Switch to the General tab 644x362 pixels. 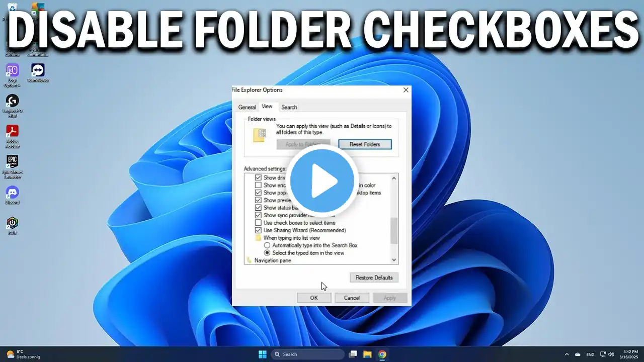pyautogui.click(x=247, y=107)
